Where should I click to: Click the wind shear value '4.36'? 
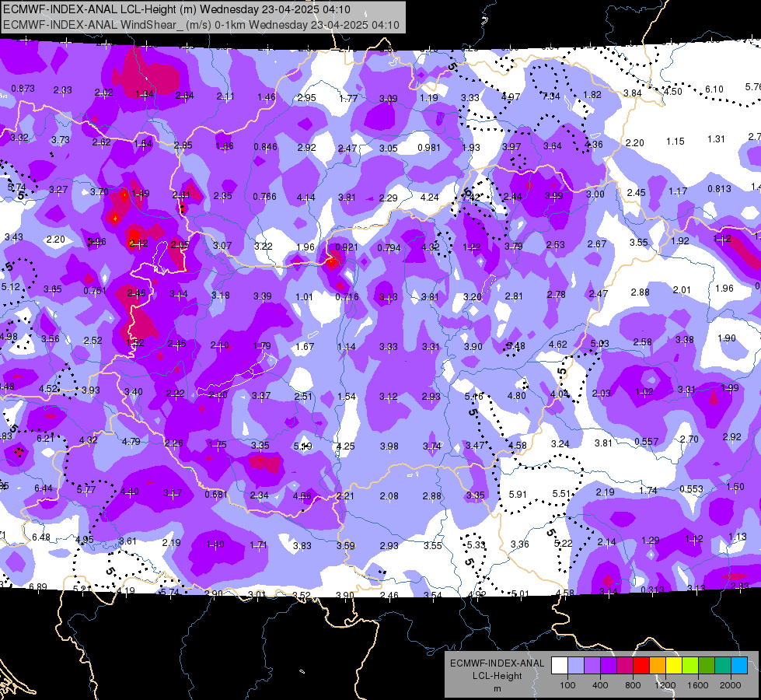594,144
